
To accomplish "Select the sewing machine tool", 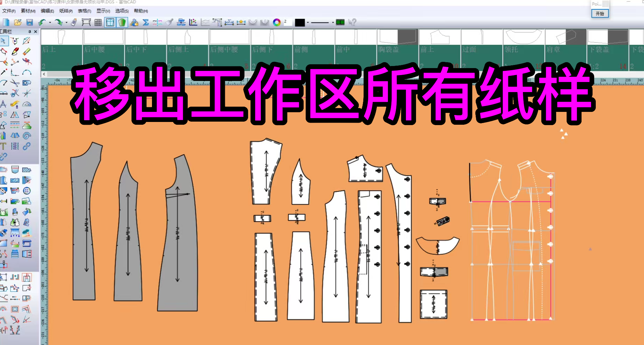I will click(27, 243).
